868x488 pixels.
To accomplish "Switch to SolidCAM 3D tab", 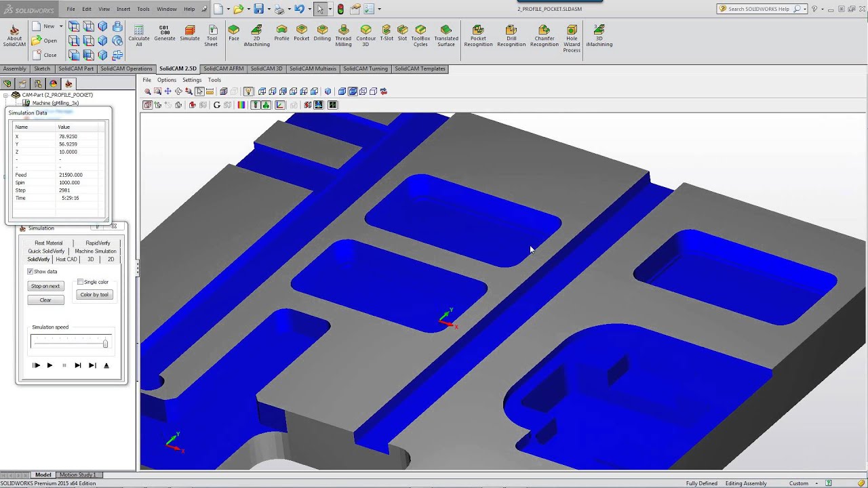I will (266, 68).
